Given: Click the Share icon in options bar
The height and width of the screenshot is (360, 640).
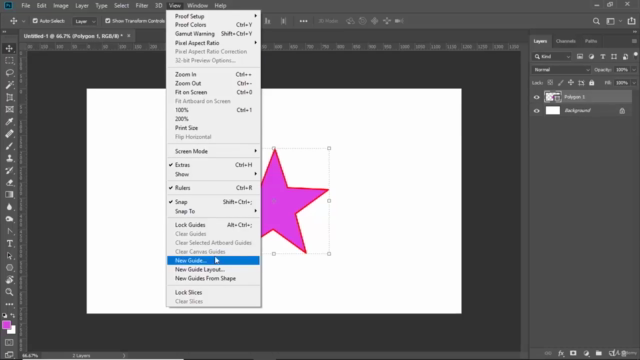Looking at the screenshot, I should (x=631, y=21).
